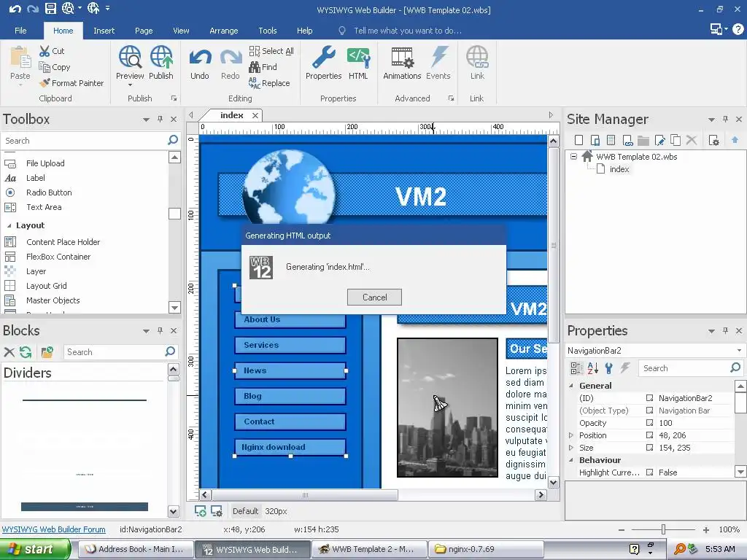Switch to the Insert ribbon tab
The image size is (747, 560).
[104, 31]
